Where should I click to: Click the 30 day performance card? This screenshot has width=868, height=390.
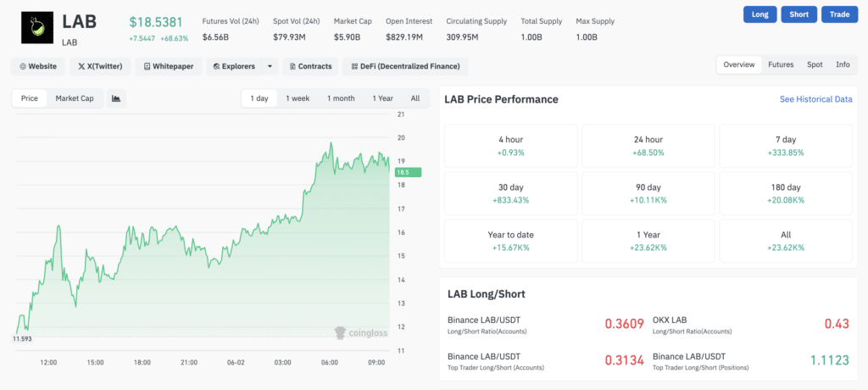point(510,193)
